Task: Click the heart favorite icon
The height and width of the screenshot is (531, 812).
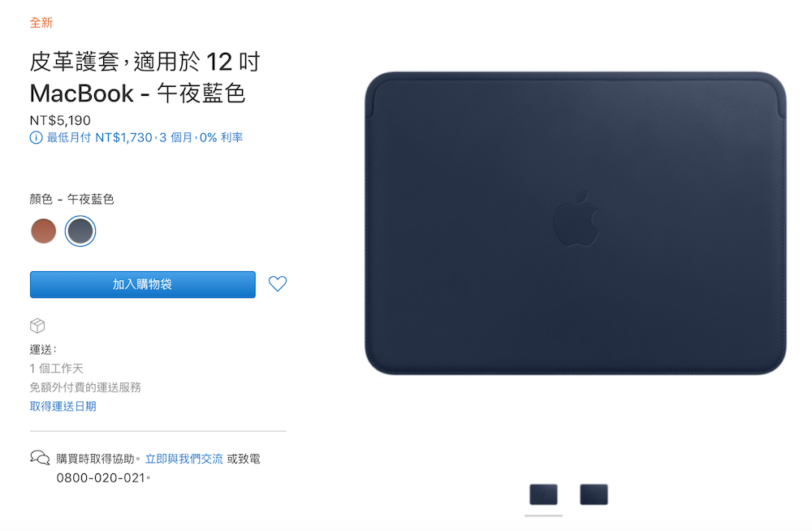Action: tap(278, 283)
